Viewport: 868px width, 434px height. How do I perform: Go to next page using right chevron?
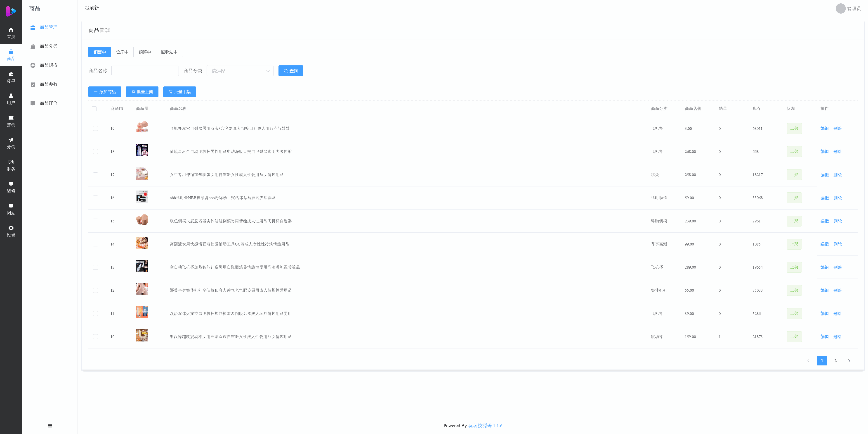click(849, 361)
